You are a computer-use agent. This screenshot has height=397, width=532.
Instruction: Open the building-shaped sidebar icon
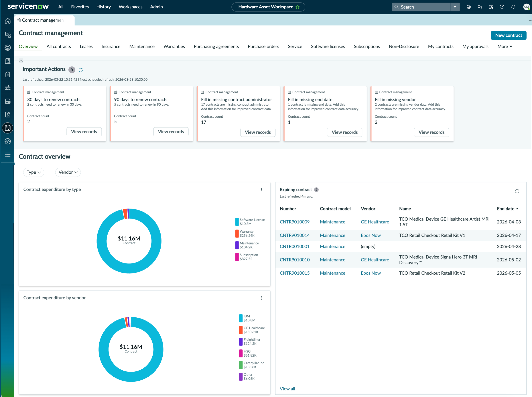pos(8,61)
